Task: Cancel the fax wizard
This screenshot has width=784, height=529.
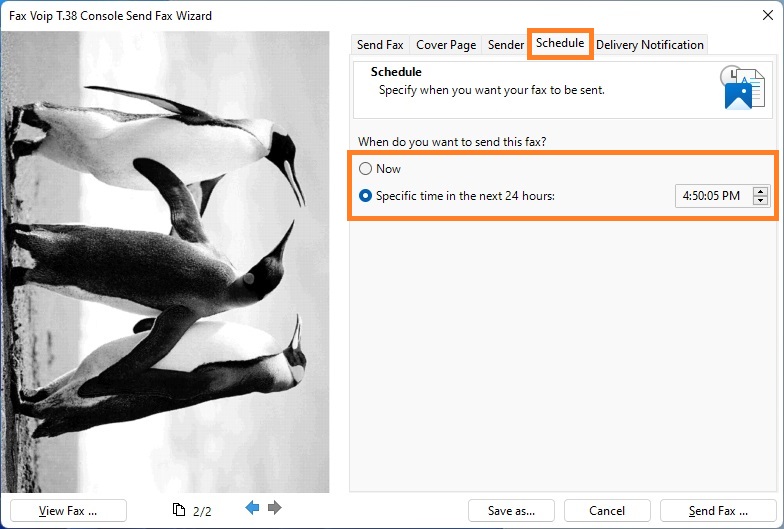Action: tap(607, 510)
